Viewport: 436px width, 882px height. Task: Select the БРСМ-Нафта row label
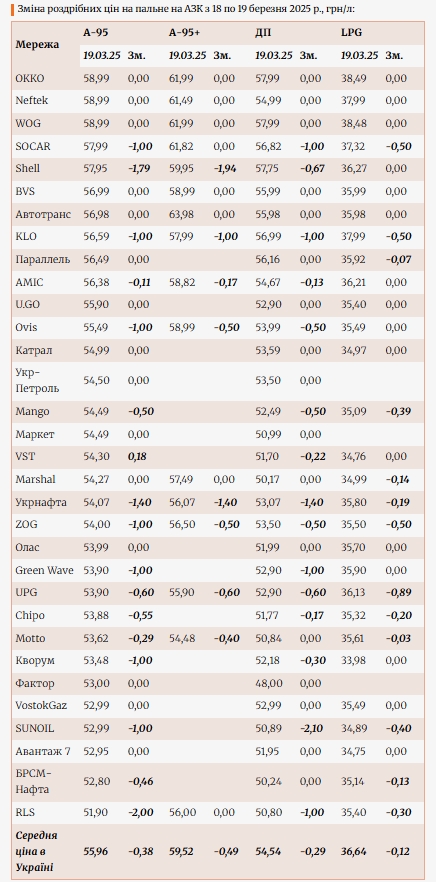click(x=34, y=781)
